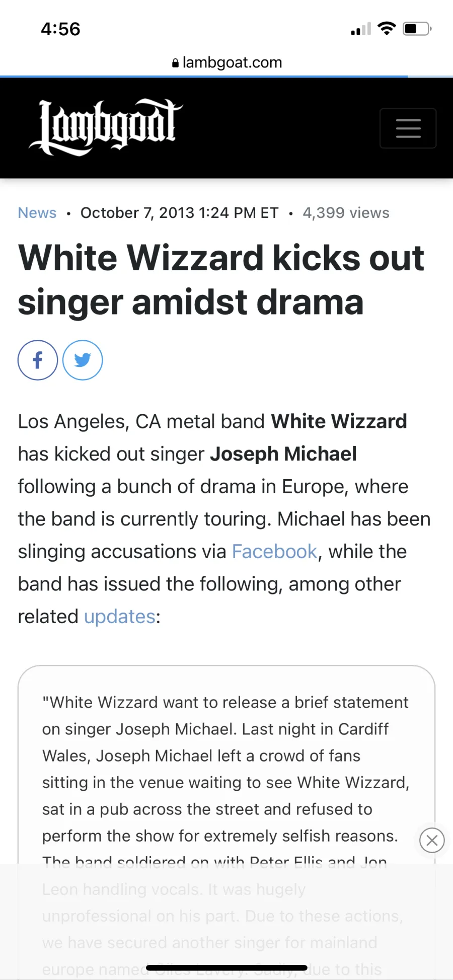
Task: Open the updates hyperlink
Action: click(120, 617)
